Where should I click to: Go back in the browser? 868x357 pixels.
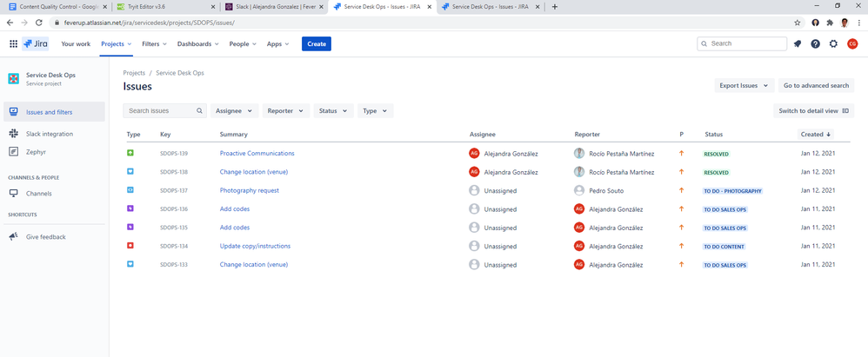10,23
